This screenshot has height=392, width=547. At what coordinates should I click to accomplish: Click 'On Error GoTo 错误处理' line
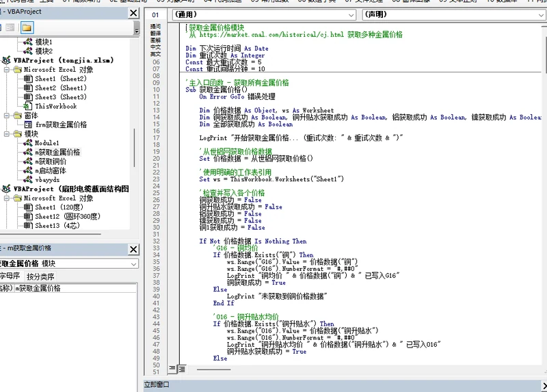tap(237, 96)
